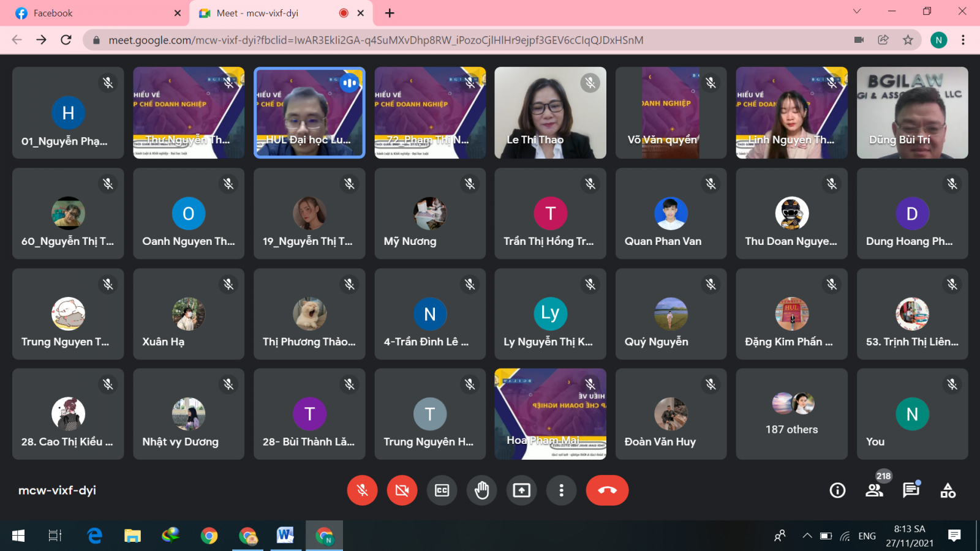Expand the tab search chevron
Image resolution: width=980 pixels, height=551 pixels.
click(857, 12)
